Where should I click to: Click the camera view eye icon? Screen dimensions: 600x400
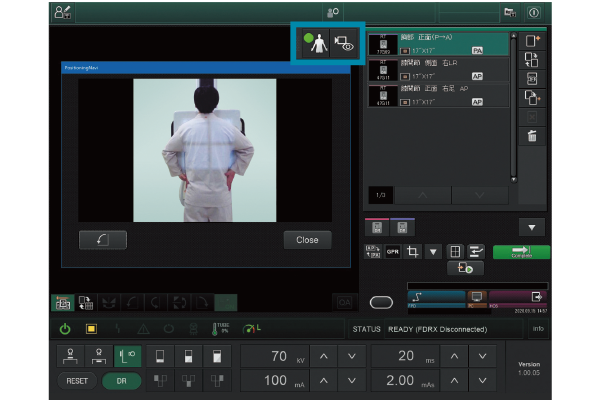tap(344, 43)
